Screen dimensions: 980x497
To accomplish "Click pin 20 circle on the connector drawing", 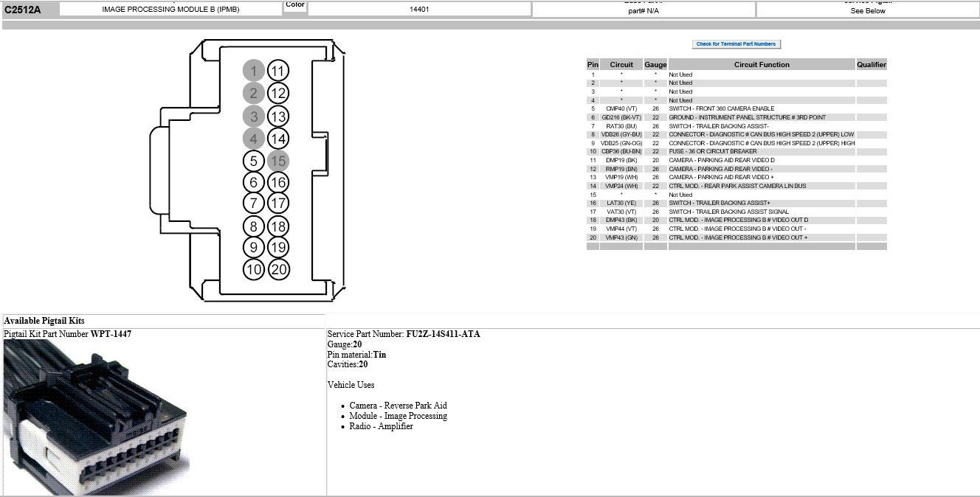I will pyautogui.click(x=278, y=269).
